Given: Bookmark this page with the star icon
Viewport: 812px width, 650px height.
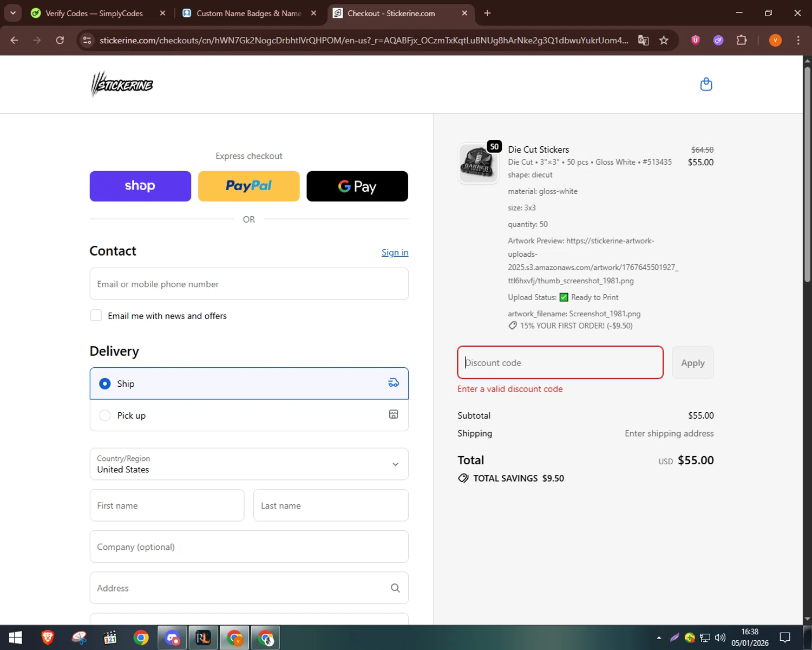Looking at the screenshot, I should [x=664, y=40].
